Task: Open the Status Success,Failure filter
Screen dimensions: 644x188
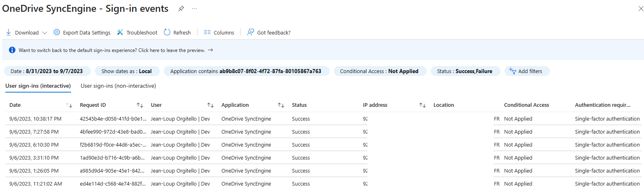Action: click(x=465, y=71)
